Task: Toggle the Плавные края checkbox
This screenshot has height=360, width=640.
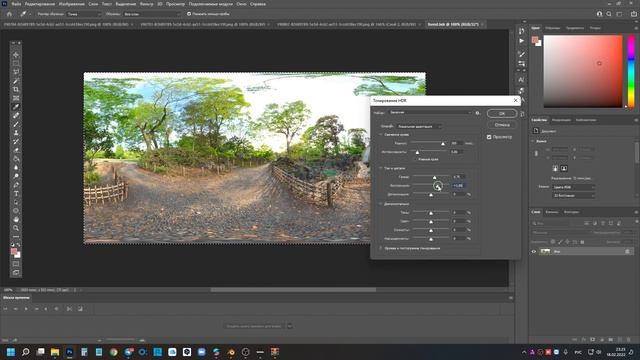Action: coord(416,159)
